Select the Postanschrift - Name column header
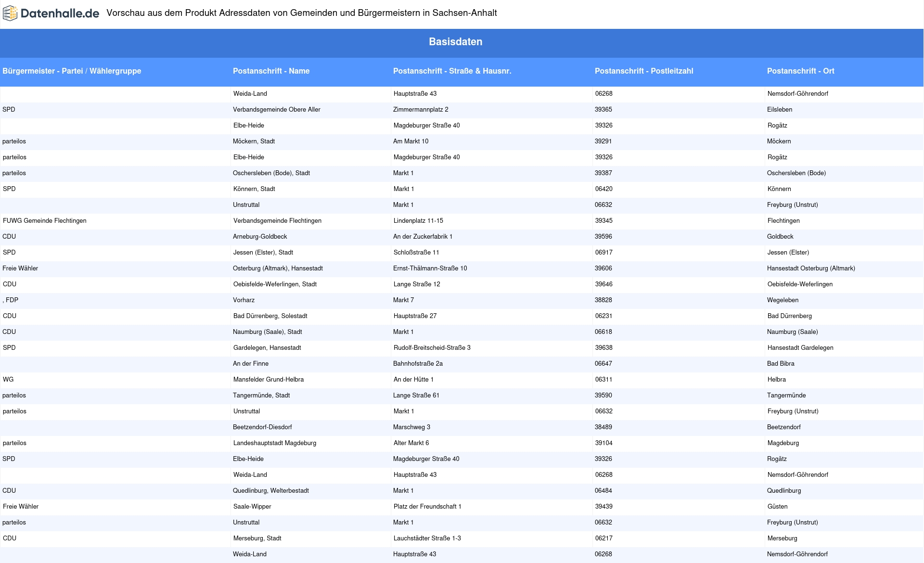This screenshot has height=563, width=924. tap(271, 71)
